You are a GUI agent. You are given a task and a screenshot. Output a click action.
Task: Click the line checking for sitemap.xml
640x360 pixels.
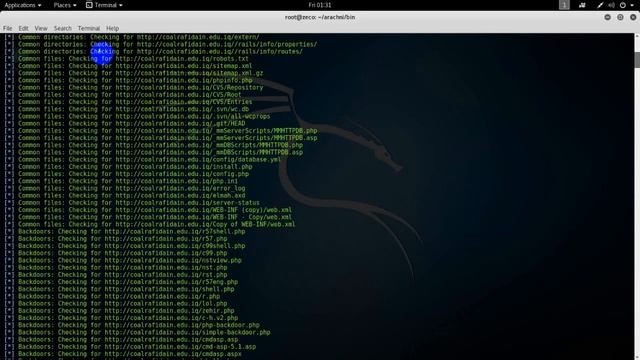pyautogui.click(x=128, y=66)
